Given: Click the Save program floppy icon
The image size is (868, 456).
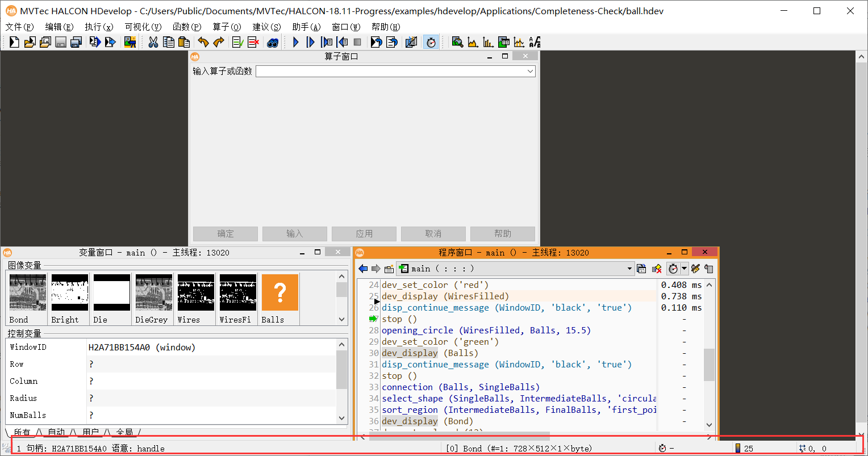Looking at the screenshot, I should pyautogui.click(x=61, y=42).
